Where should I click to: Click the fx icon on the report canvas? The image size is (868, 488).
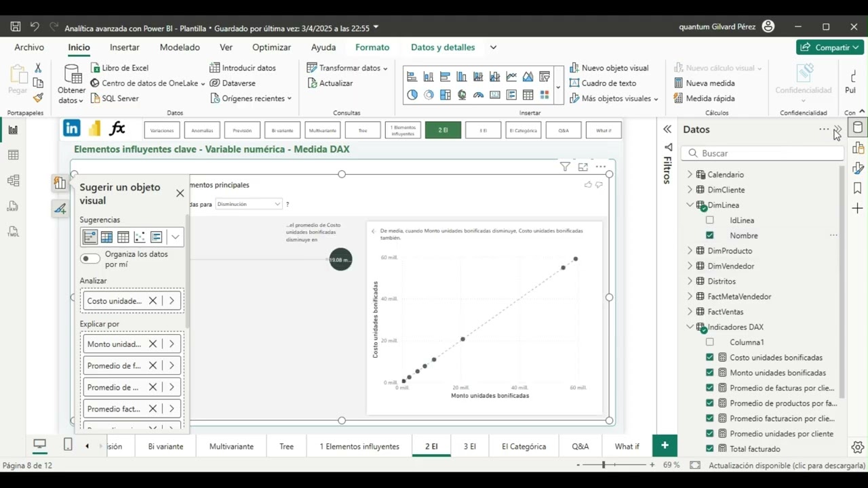pos(117,128)
